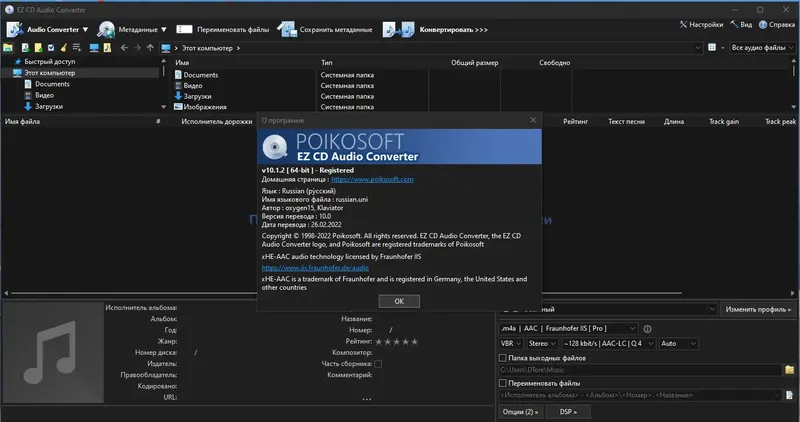This screenshot has width=800, height=422.
Task: Click the Метаданные disc icon
Action: (x=106, y=30)
